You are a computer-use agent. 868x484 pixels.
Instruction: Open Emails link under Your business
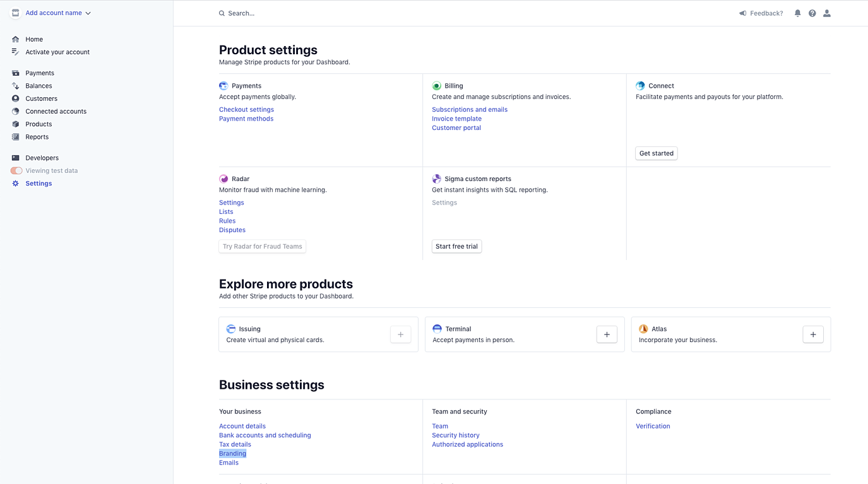pyautogui.click(x=229, y=463)
